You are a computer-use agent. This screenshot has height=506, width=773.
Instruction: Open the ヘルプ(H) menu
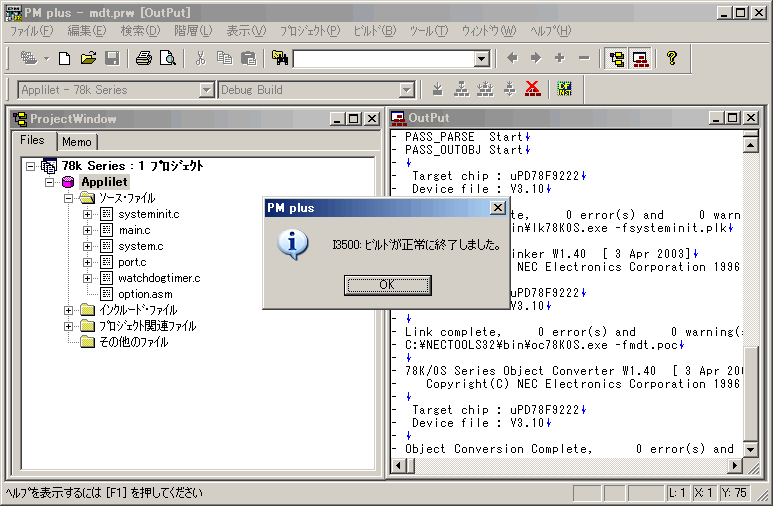(551, 31)
